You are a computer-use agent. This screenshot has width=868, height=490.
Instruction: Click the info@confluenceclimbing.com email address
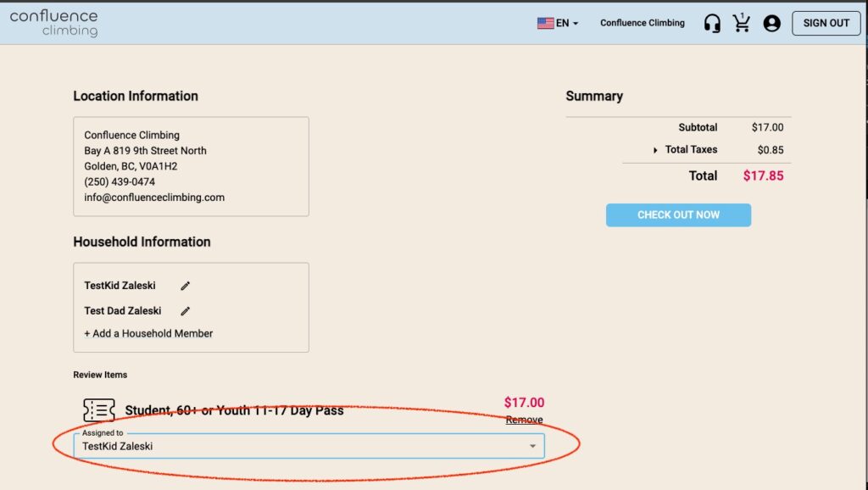pos(154,198)
